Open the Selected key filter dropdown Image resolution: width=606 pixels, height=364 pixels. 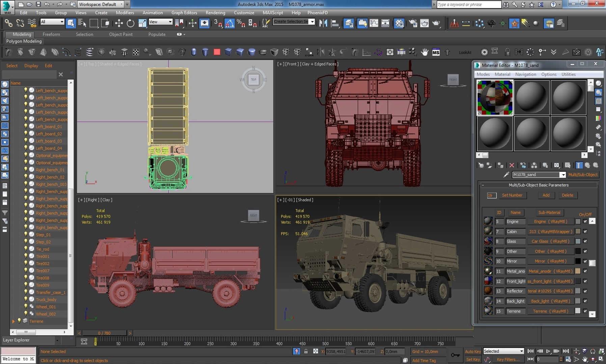[x=503, y=351]
